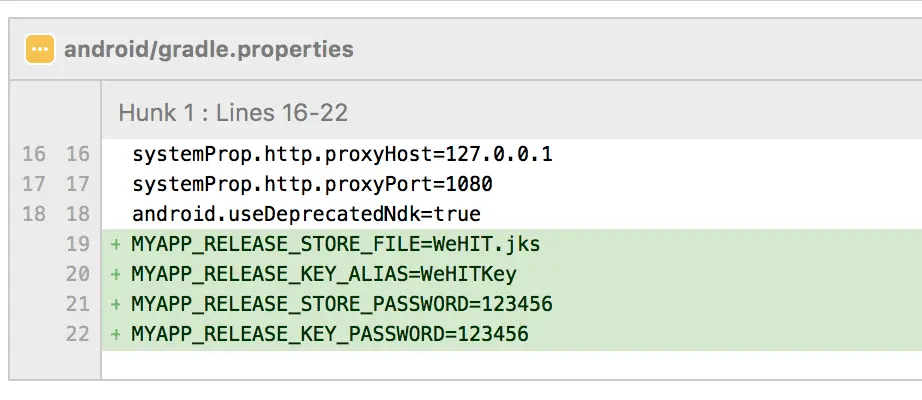The height and width of the screenshot is (400, 922).
Task: Click new line number 20 in gutter
Action: coord(78,274)
